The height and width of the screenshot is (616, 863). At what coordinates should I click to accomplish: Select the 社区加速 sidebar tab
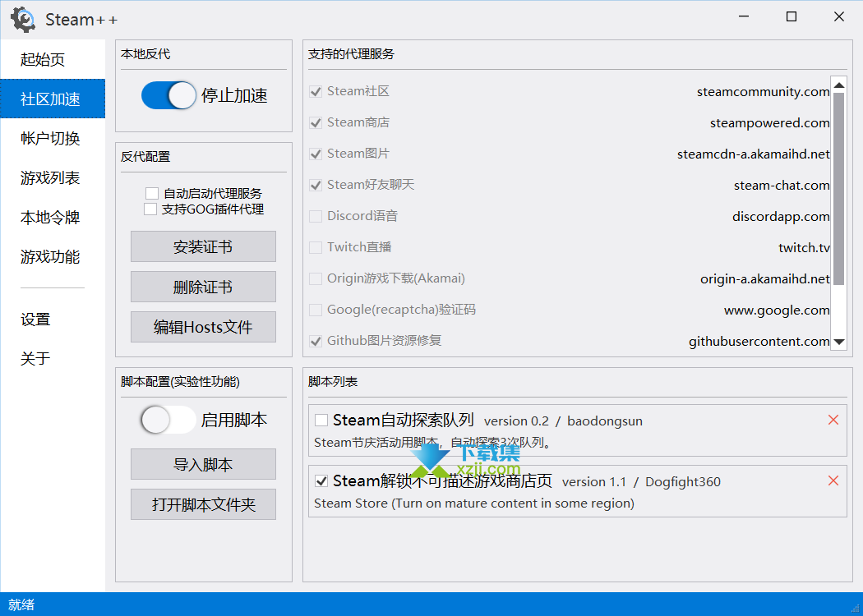pos(53,99)
